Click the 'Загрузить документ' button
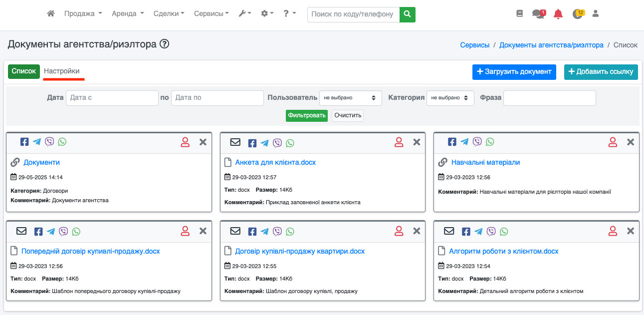Viewport: 644px width, 315px height. 514,72
